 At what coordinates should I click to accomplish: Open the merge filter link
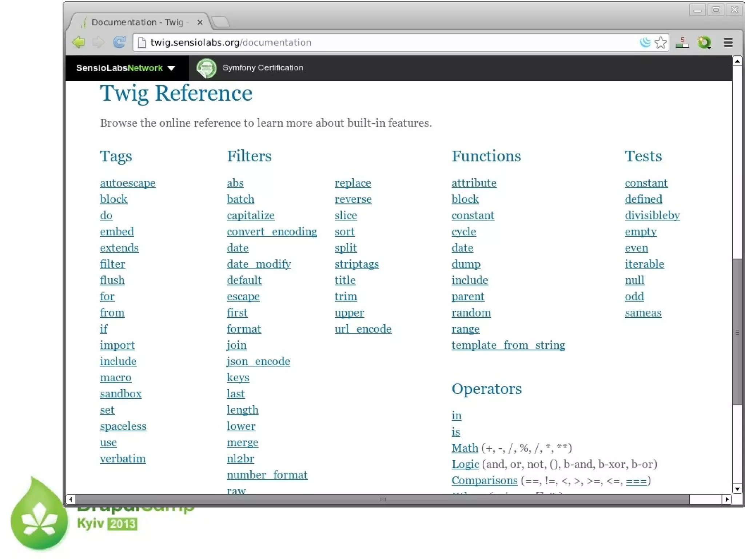[x=243, y=443]
